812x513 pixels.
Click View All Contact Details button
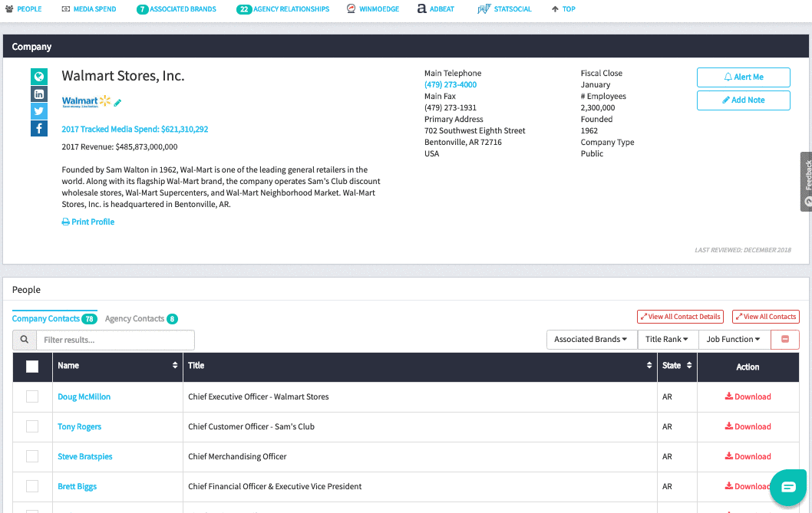680,316
